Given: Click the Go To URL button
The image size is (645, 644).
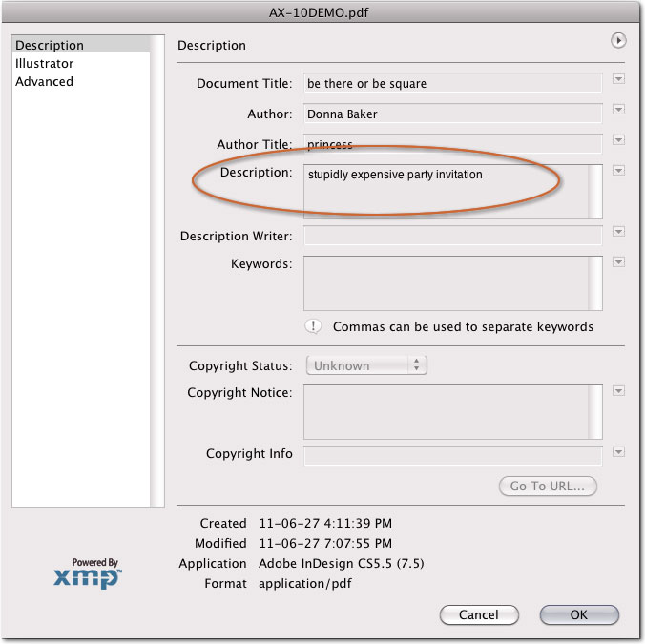Looking at the screenshot, I should 548,486.
